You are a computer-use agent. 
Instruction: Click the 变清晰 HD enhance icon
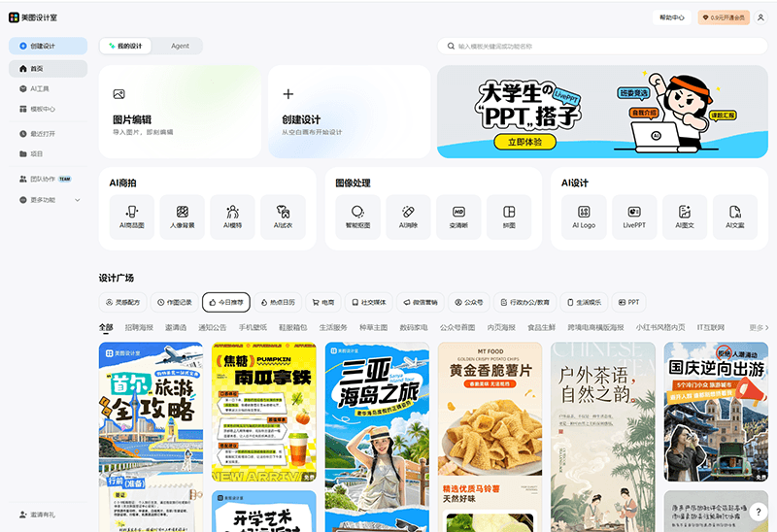click(458, 216)
